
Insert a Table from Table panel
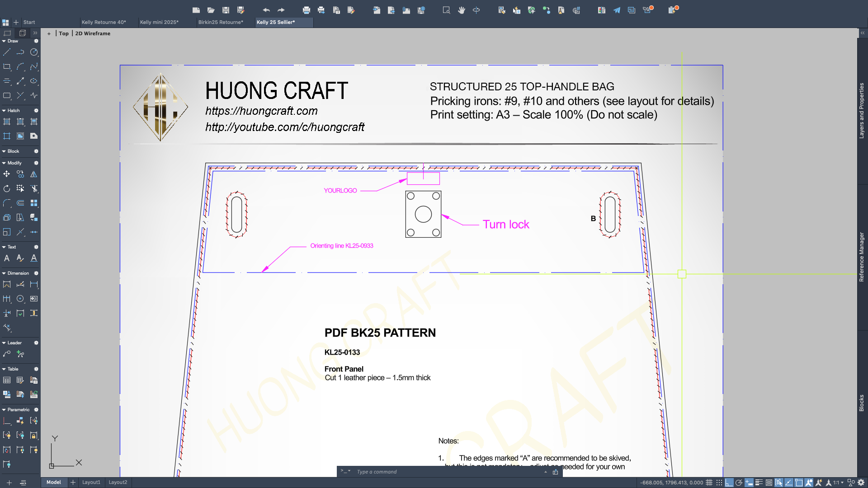(x=7, y=380)
